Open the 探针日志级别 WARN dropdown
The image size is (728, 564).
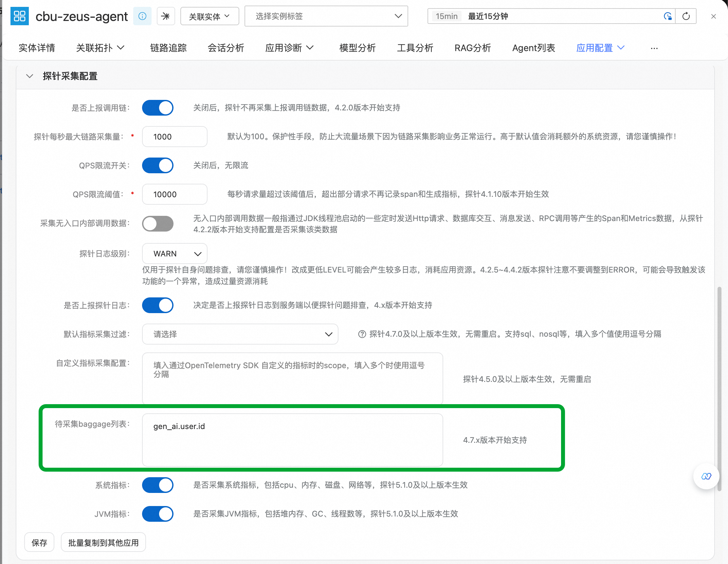(175, 254)
